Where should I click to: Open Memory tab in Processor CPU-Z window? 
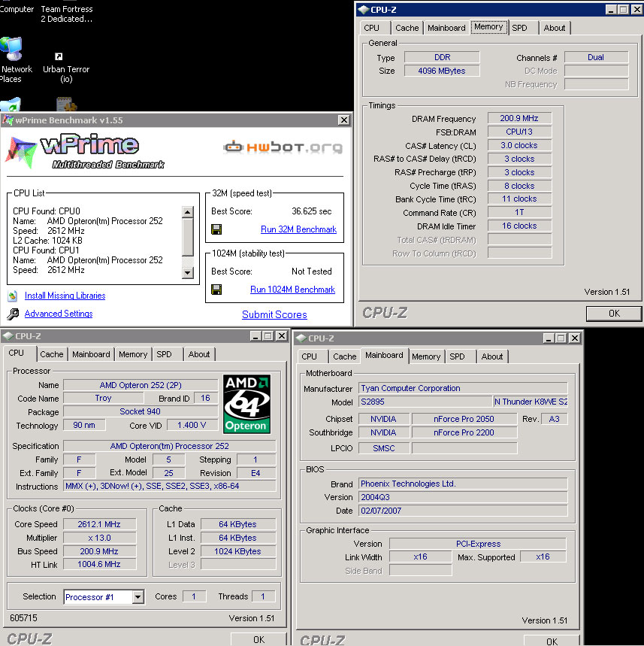coord(133,354)
